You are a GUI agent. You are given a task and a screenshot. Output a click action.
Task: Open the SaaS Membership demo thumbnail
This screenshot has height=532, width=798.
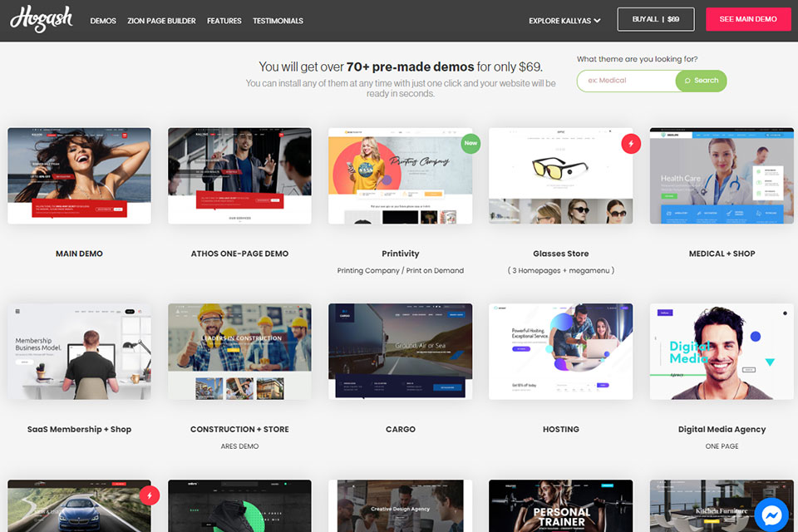tap(79, 352)
